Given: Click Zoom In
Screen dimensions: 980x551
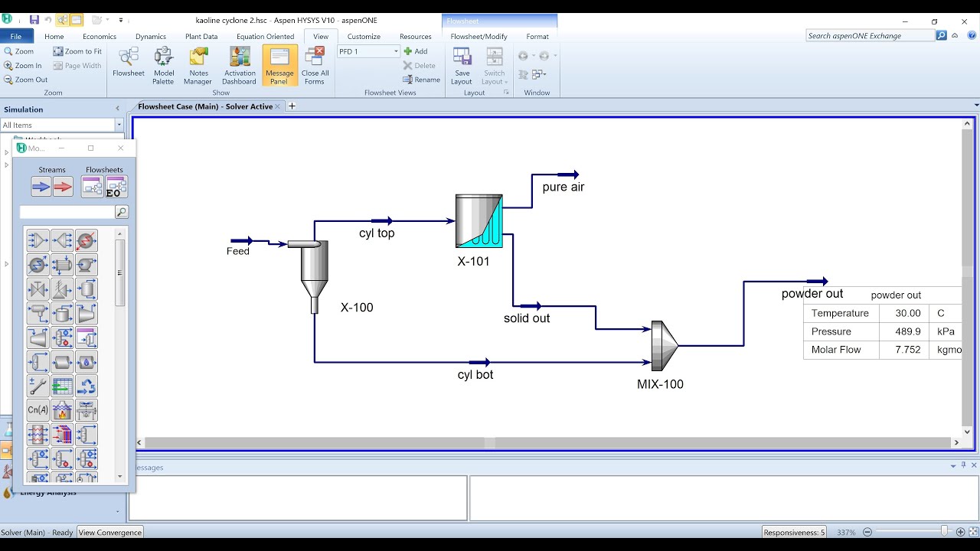Looking at the screenshot, I should tap(23, 66).
